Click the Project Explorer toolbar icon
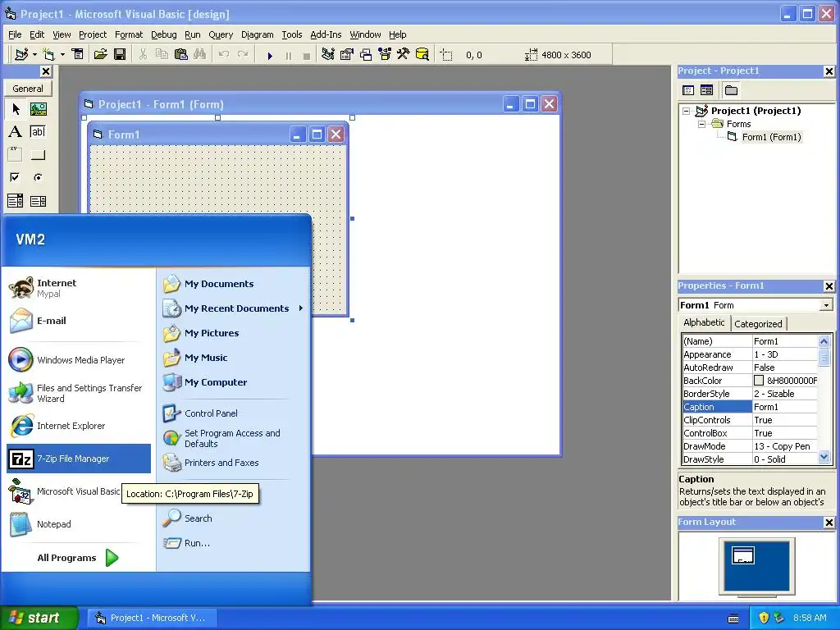Screen dimensions: 840x630 click(328, 54)
